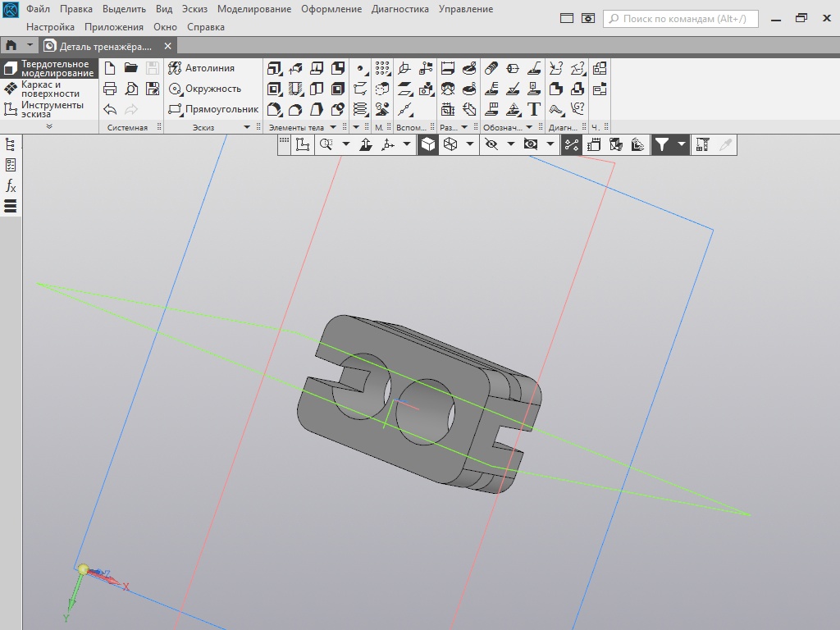Image resolution: width=840 pixels, height=630 pixels.
Task: Expand tool set list chevron
Action: click(x=48, y=127)
